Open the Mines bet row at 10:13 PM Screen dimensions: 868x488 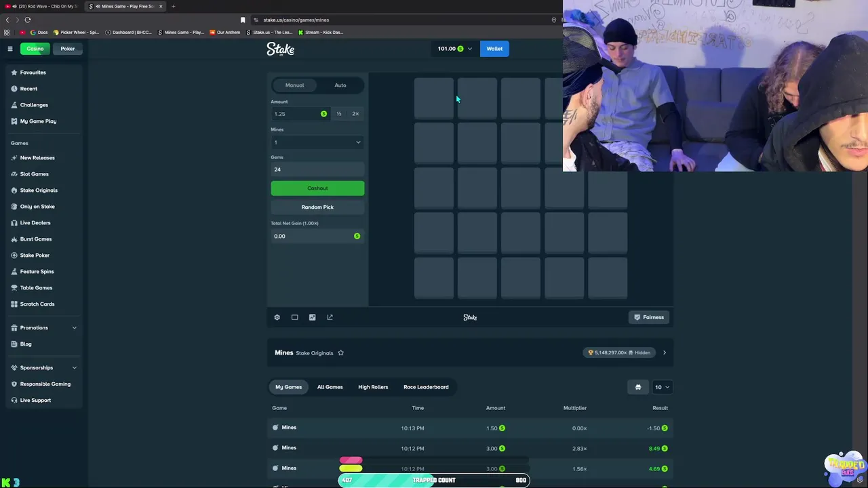(470, 428)
